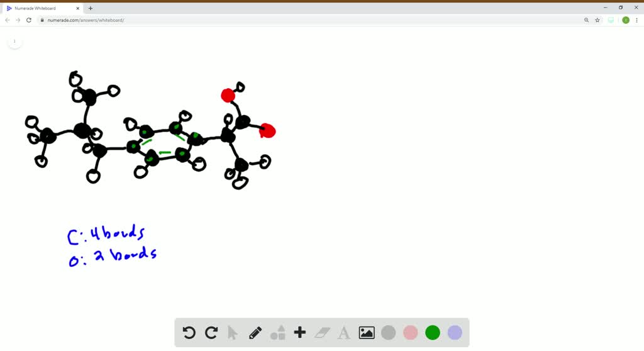This screenshot has width=644, height=351.
Task: Click the page number 1 indicator
Action: coord(14,41)
